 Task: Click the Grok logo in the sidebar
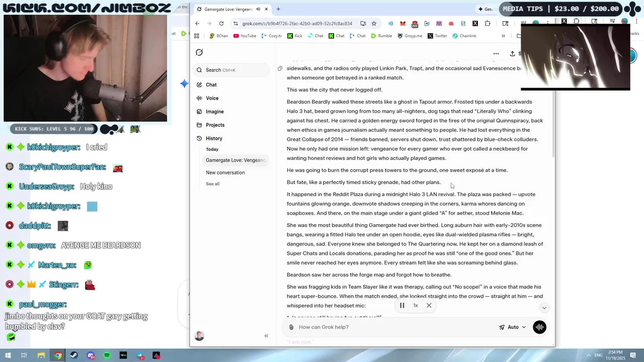tap(199, 52)
